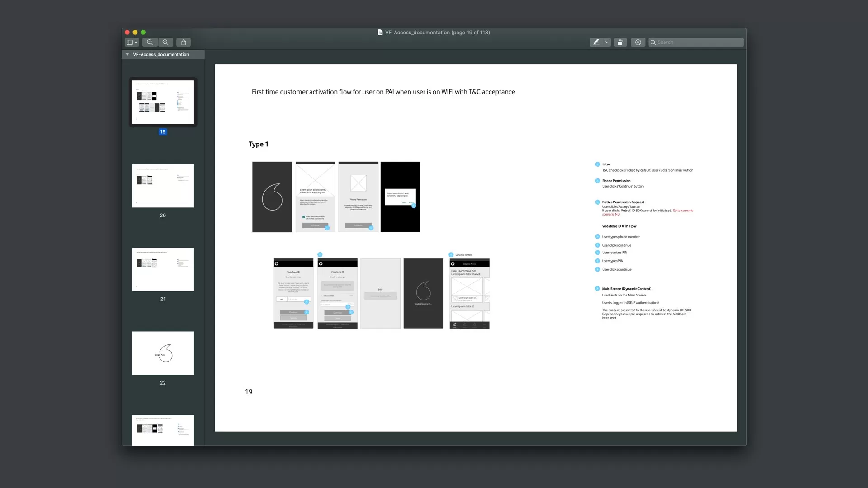Click the partially visible bottom thumbnail page

(x=163, y=430)
